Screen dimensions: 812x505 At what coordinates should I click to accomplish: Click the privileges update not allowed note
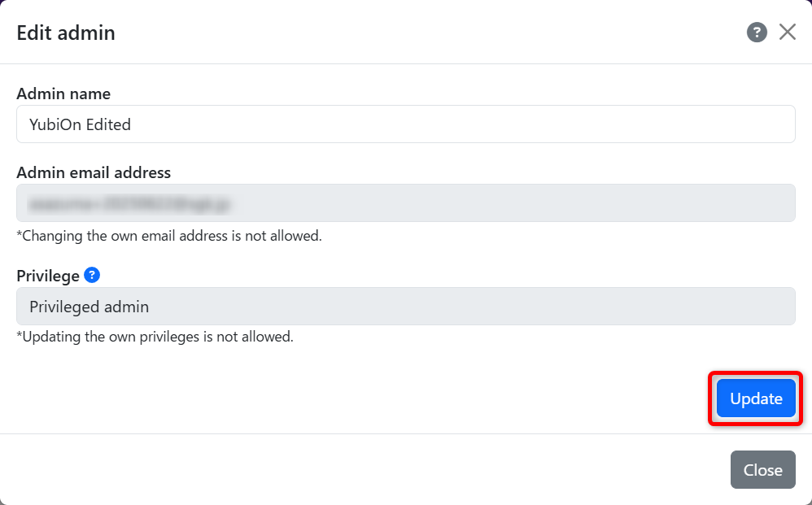point(155,337)
